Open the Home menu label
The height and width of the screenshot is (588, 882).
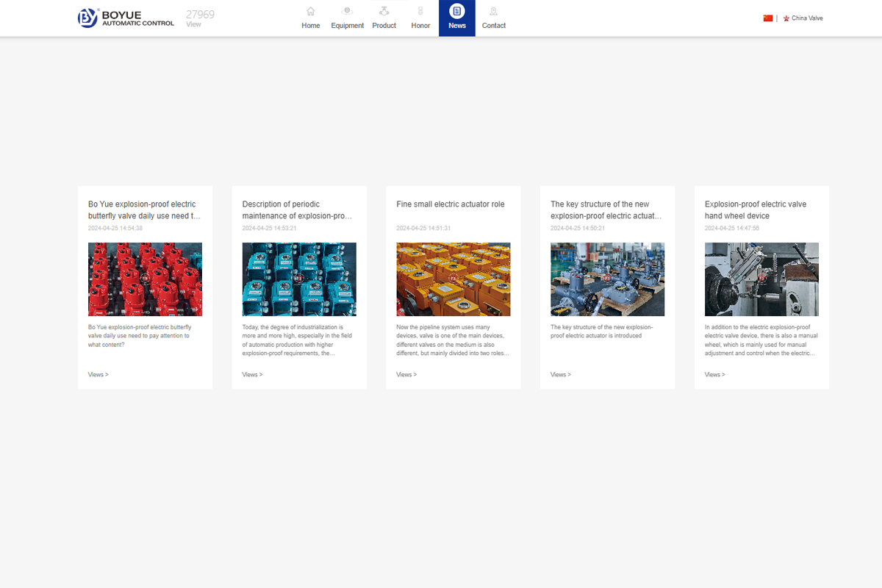[x=310, y=26]
